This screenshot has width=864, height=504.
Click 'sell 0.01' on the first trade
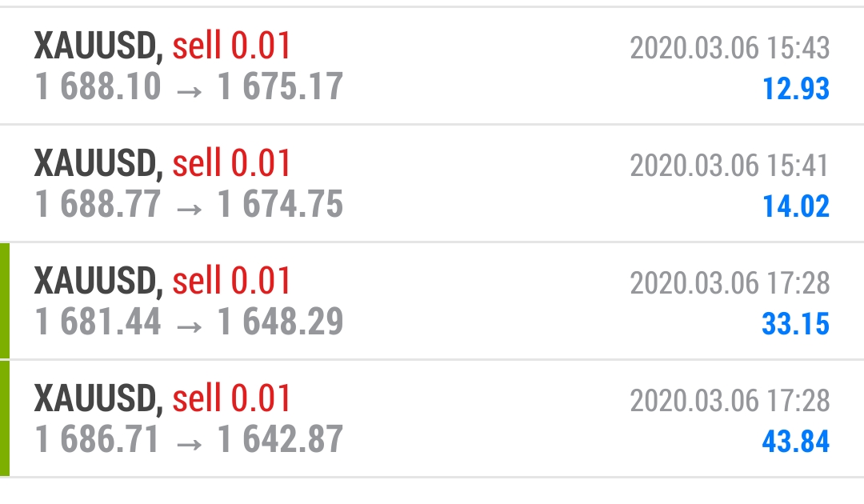tap(231, 45)
